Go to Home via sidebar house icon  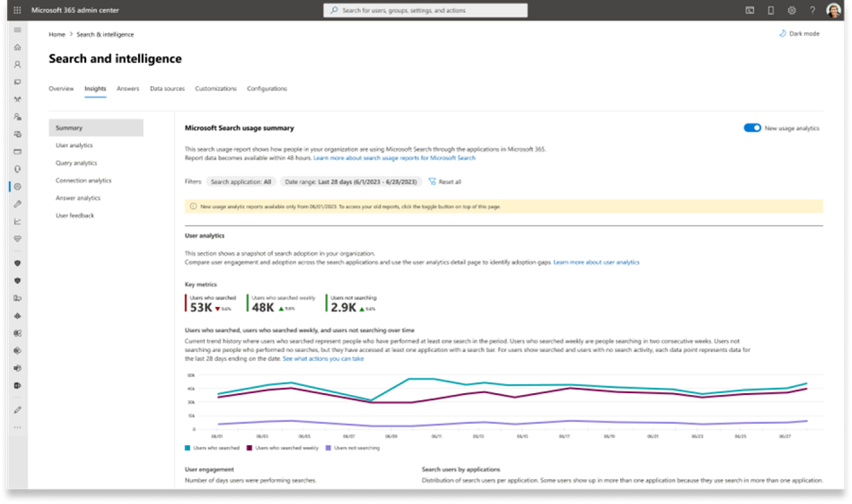(17, 47)
